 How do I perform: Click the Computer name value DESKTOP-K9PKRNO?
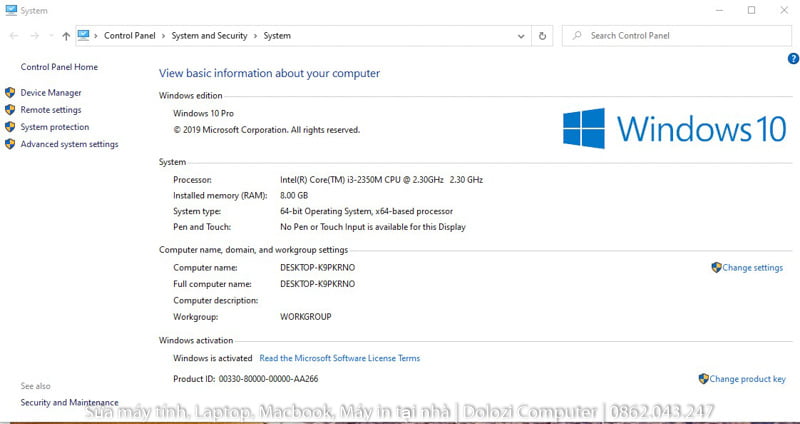[x=317, y=267]
